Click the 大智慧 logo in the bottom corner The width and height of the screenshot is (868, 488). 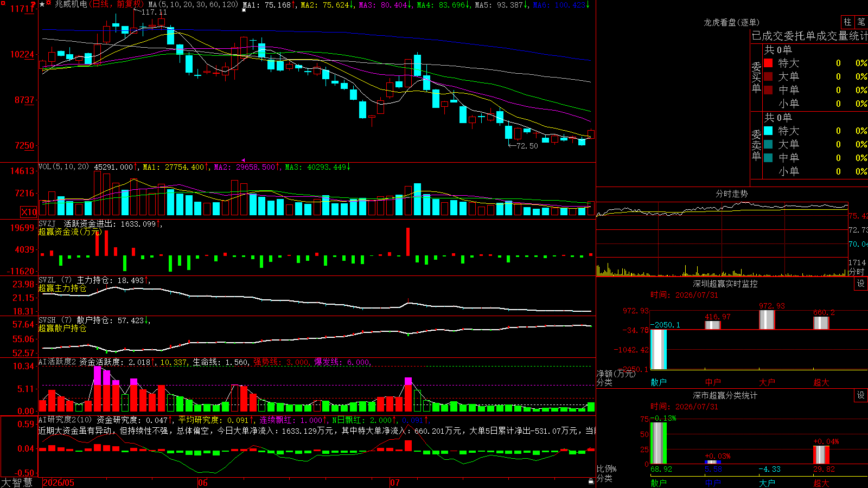tap(17, 483)
